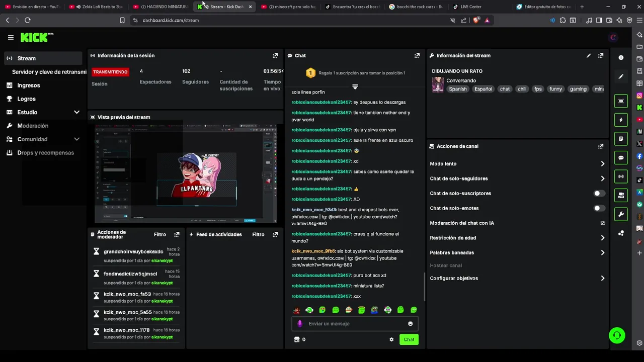
Task: Expand the Comunidad sidebar section
Action: pos(76,139)
